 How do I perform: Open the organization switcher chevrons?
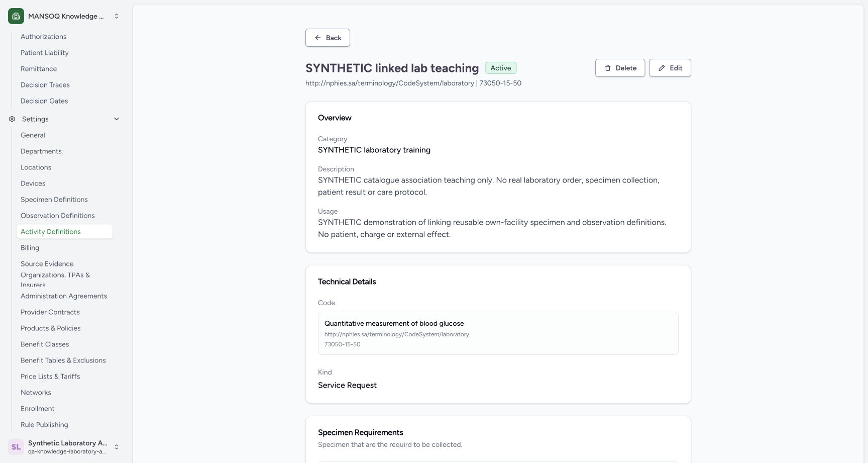(x=117, y=16)
